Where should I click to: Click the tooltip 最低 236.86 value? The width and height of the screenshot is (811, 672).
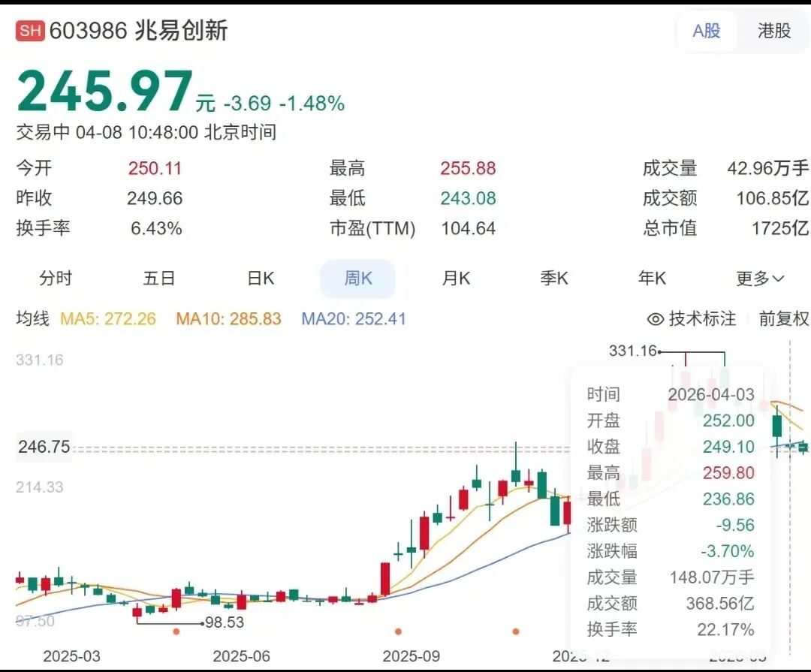click(728, 499)
